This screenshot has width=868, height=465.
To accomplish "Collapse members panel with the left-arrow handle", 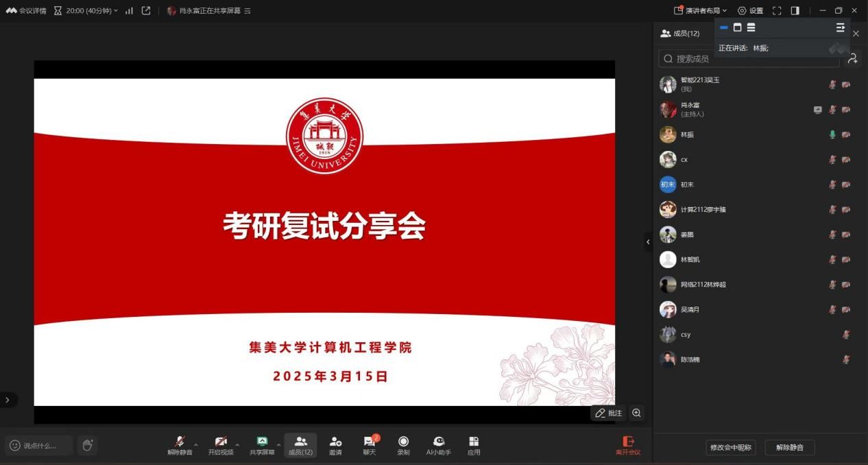I will (x=648, y=241).
